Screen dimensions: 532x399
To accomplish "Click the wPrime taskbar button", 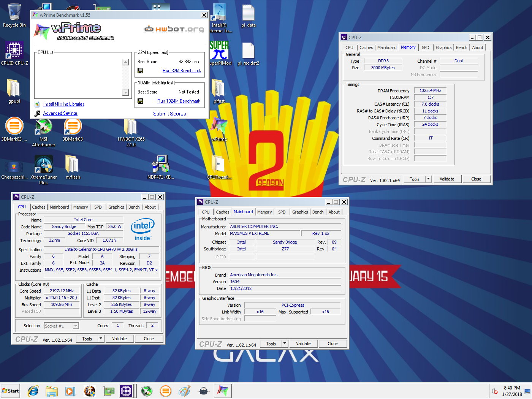I will [222, 391].
